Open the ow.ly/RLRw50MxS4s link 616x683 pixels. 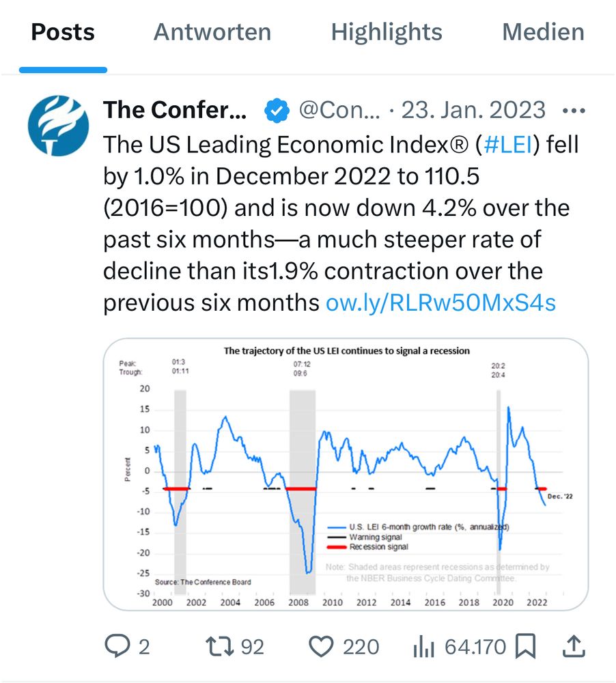441,303
